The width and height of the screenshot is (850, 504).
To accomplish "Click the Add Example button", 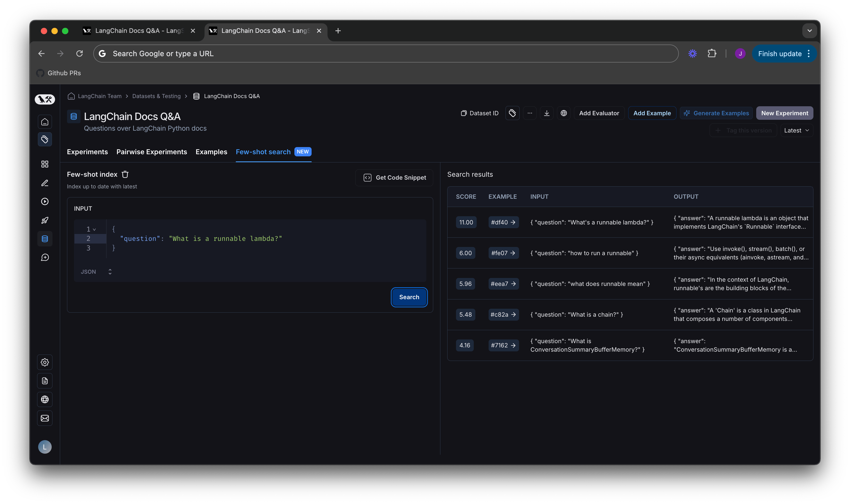I will point(652,113).
